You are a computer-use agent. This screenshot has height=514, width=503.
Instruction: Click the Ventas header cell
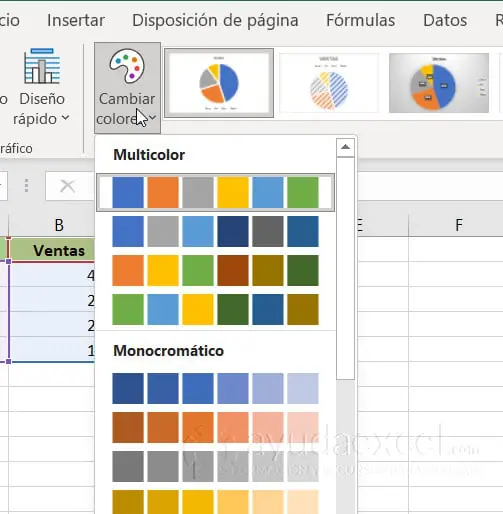click(52, 250)
